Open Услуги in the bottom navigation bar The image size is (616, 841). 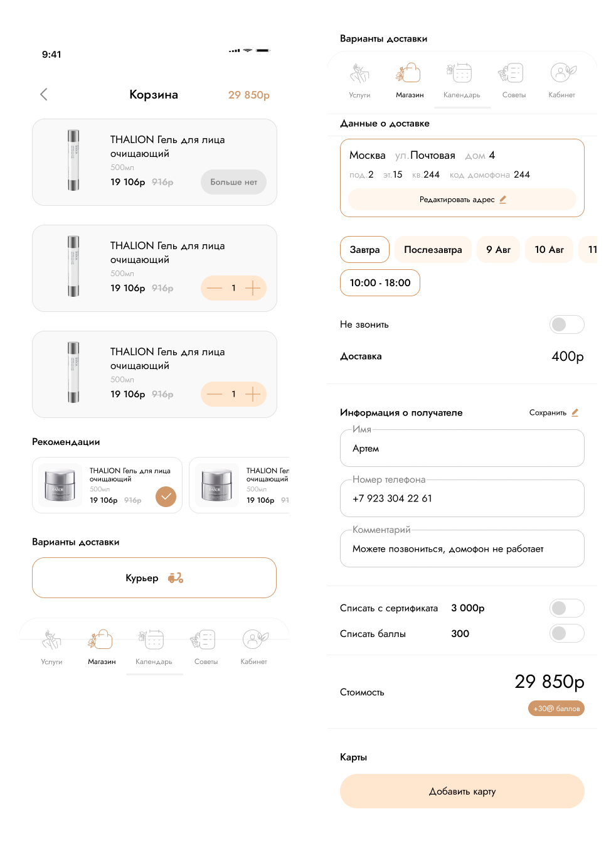51,647
